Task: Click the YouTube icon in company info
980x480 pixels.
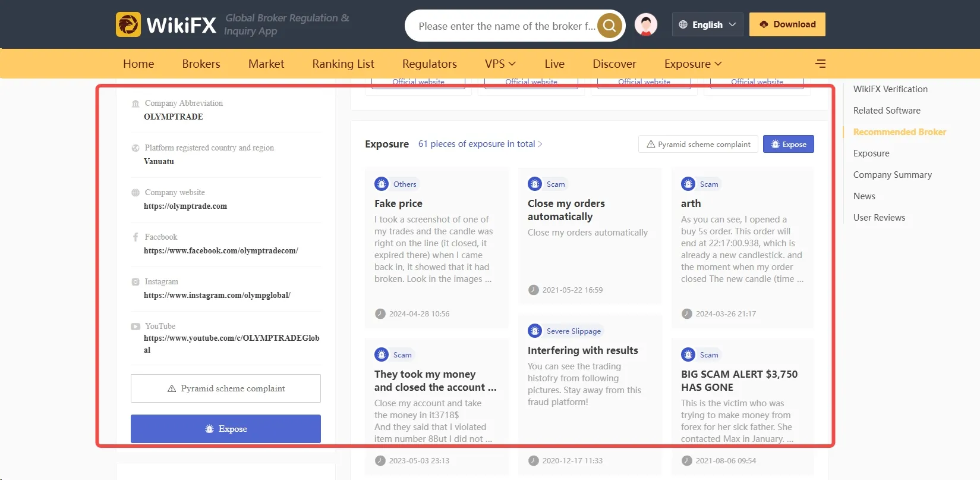Action: coord(136,327)
